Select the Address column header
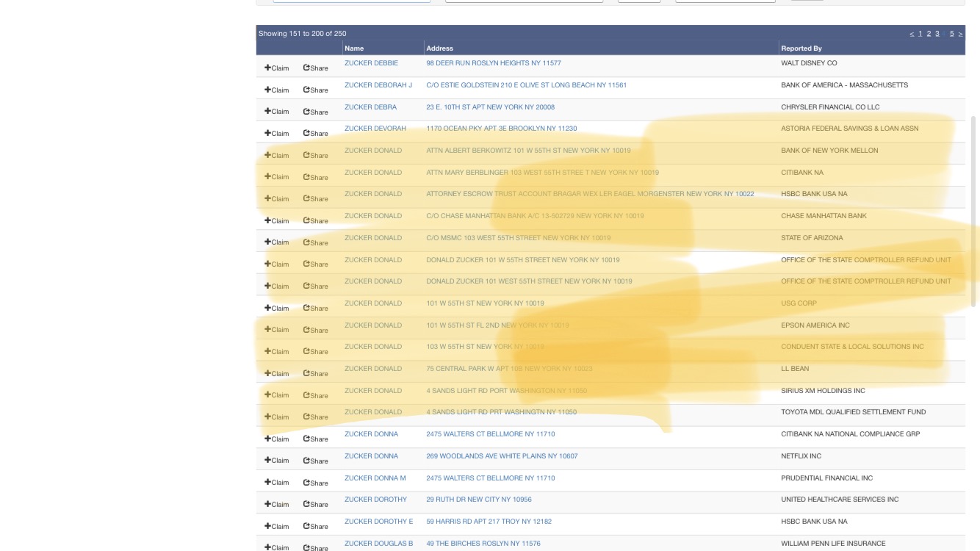The width and height of the screenshot is (980, 551). [x=440, y=48]
